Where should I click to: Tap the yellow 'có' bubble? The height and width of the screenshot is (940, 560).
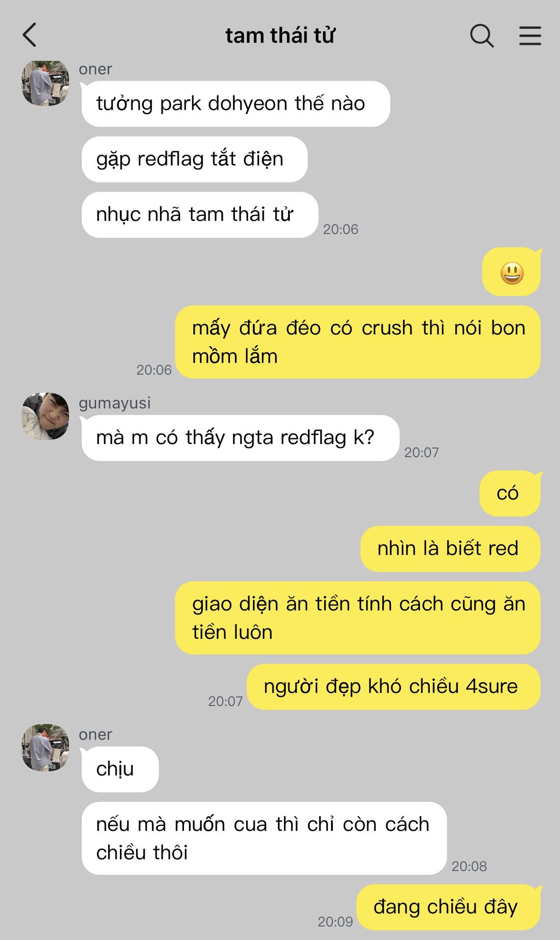510,493
